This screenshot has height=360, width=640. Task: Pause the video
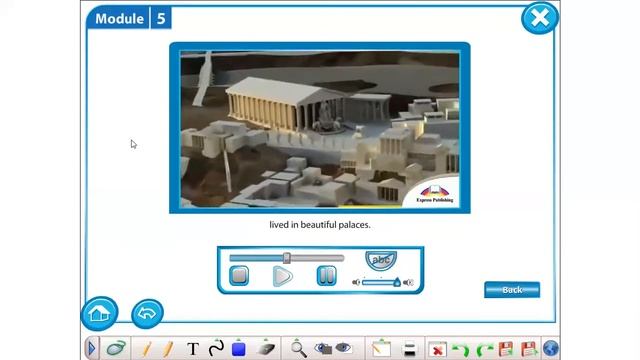tap(327, 276)
